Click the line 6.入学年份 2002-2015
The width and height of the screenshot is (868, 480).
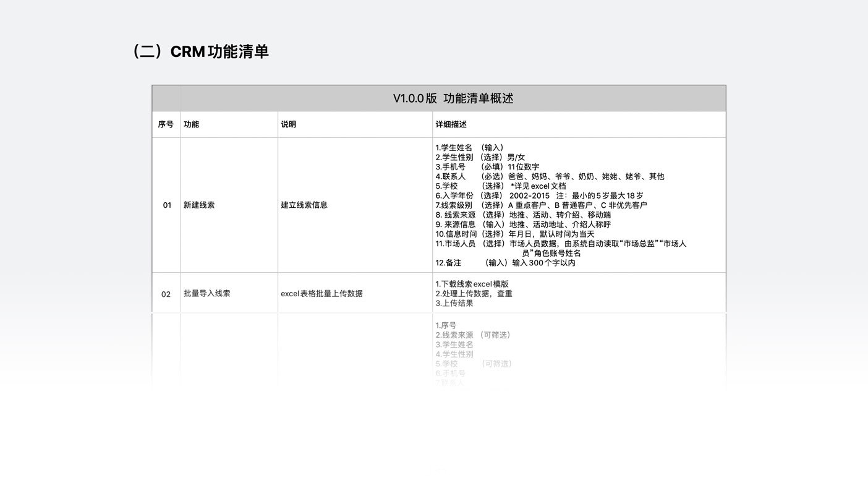539,195
